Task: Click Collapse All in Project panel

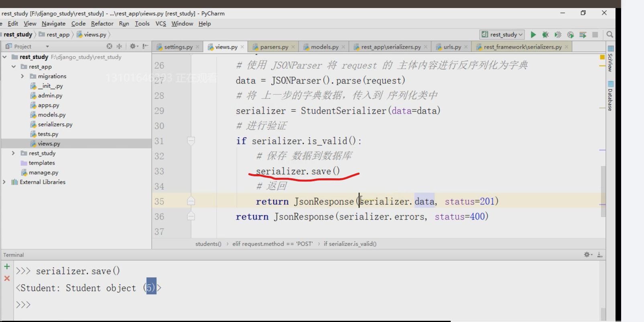Action: [119, 46]
